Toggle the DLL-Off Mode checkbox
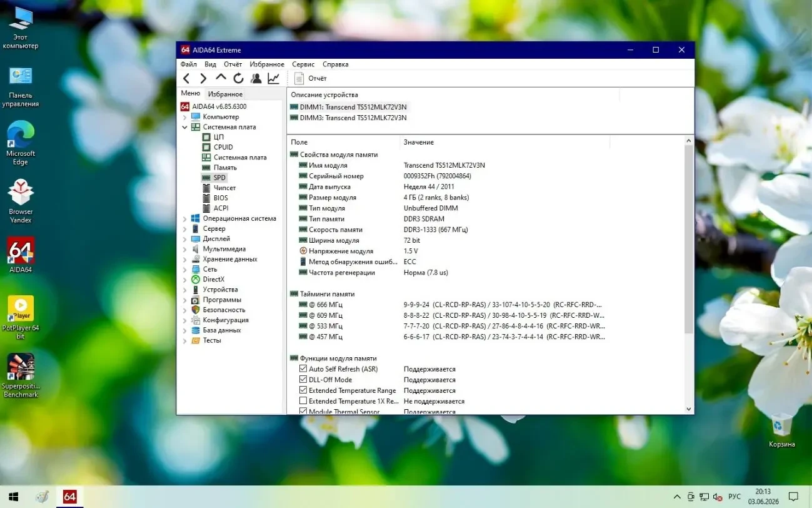Image resolution: width=812 pixels, height=508 pixels. pos(303,380)
